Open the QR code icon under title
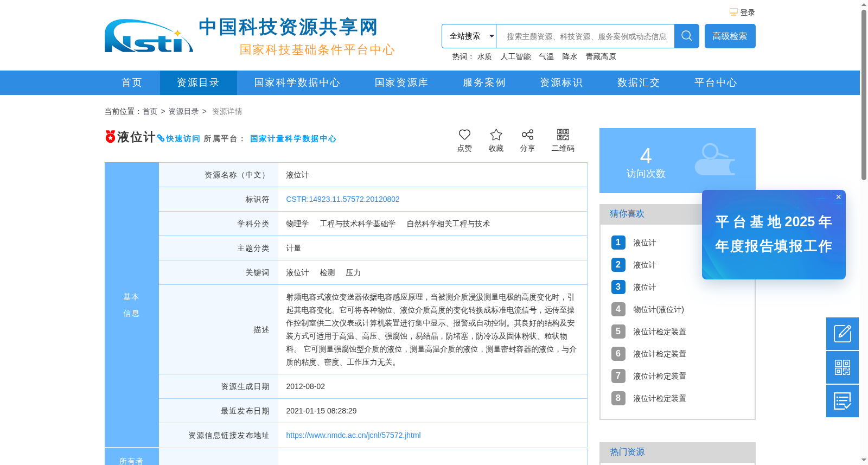This screenshot has height=465, width=868. point(563,135)
